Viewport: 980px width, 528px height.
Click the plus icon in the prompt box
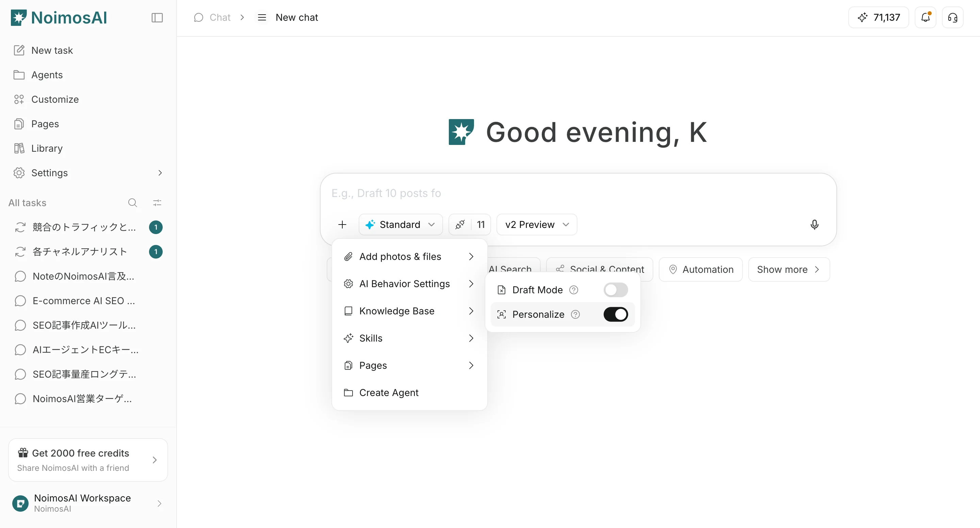[342, 225]
